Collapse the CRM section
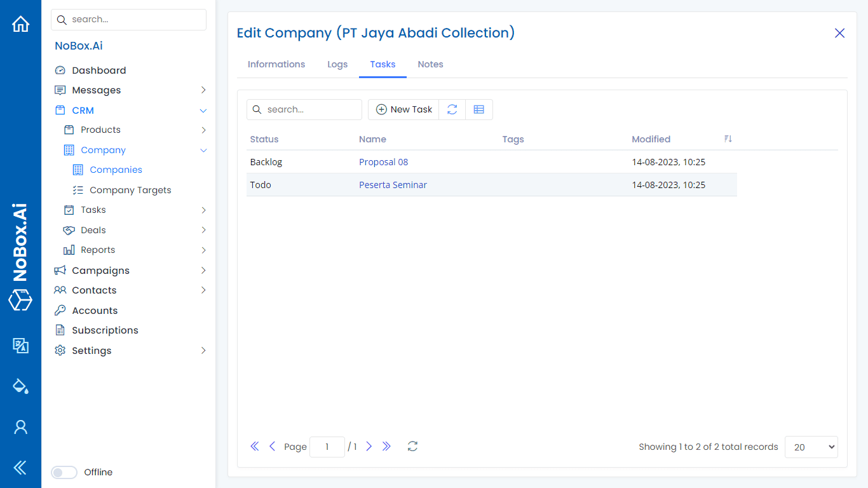 click(203, 110)
